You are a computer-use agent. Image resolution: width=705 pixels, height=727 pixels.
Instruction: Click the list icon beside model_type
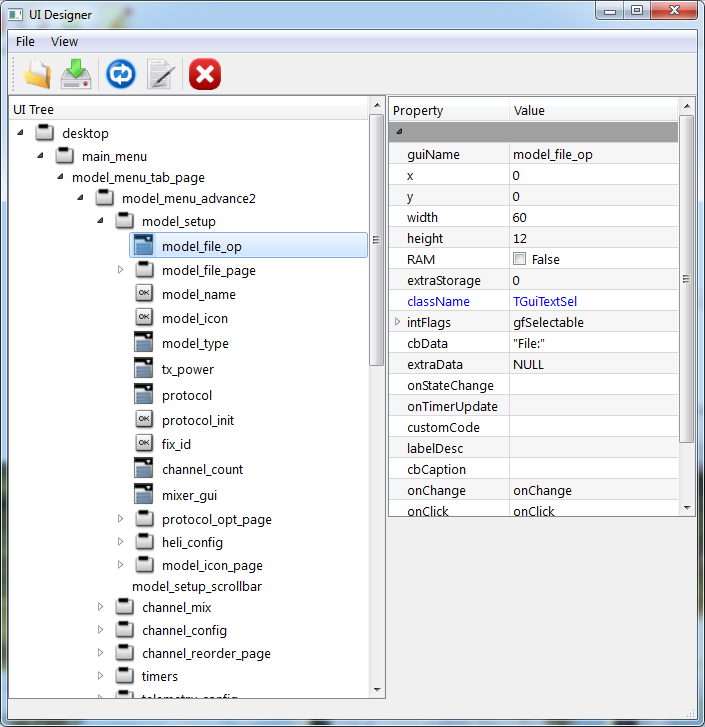[x=143, y=342]
